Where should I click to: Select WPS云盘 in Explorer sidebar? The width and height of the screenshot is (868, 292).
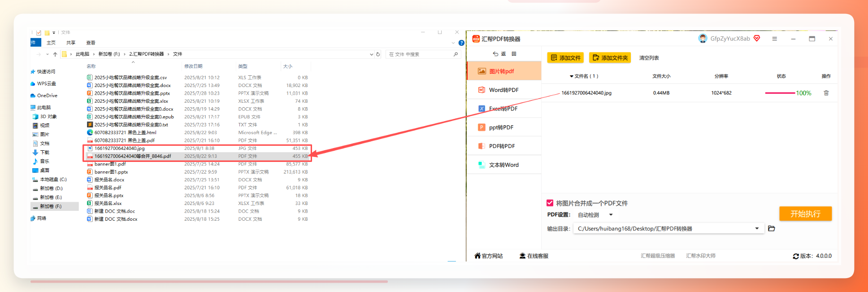[43, 83]
